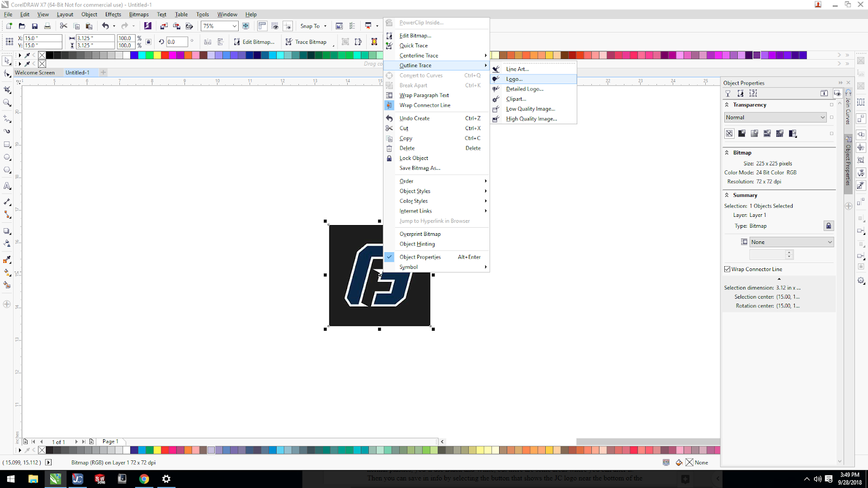This screenshot has height=488, width=868.
Task: Collapse the Transparency section
Action: pos(727,105)
